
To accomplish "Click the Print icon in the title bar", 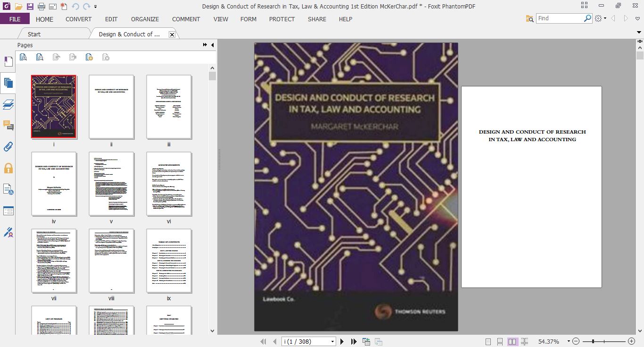I will coord(41,7).
